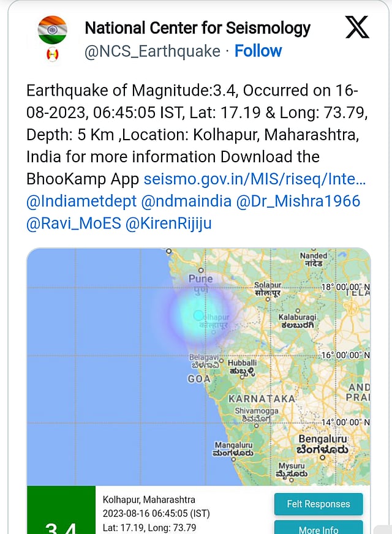The height and width of the screenshot is (534, 392).
Task: Open the X logo icon
Action: tap(357, 27)
